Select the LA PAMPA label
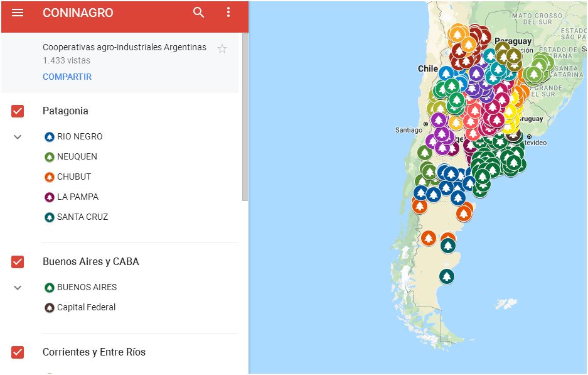 pyautogui.click(x=78, y=197)
